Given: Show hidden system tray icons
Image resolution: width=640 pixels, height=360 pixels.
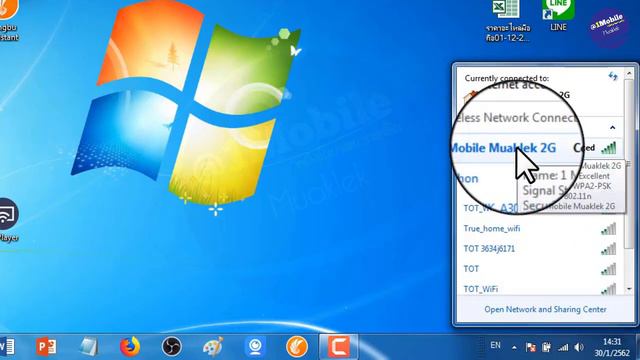Looking at the screenshot, I should click(x=514, y=348).
